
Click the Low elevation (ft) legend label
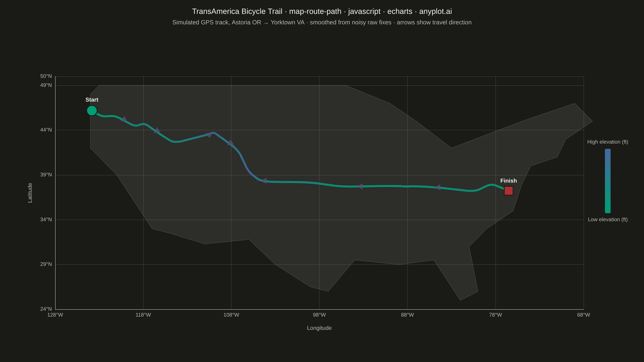click(608, 220)
